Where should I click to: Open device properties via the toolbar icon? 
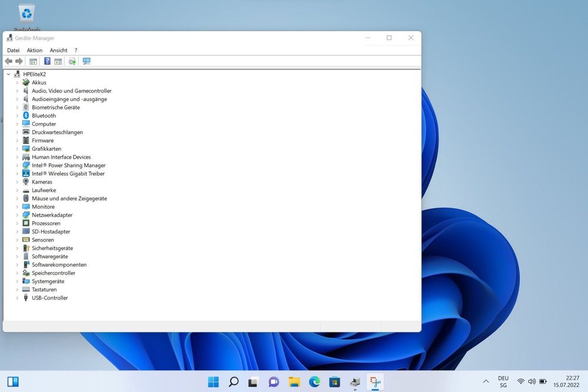click(33, 61)
